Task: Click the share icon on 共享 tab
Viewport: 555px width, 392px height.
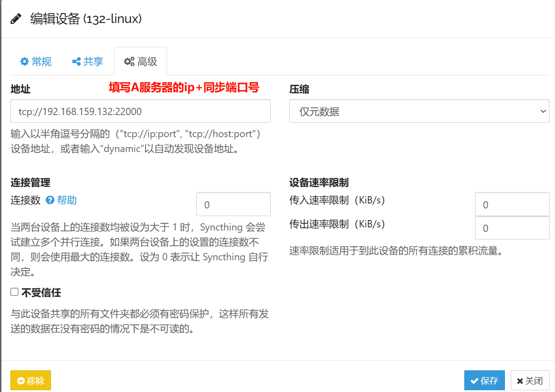Action: 76,62
